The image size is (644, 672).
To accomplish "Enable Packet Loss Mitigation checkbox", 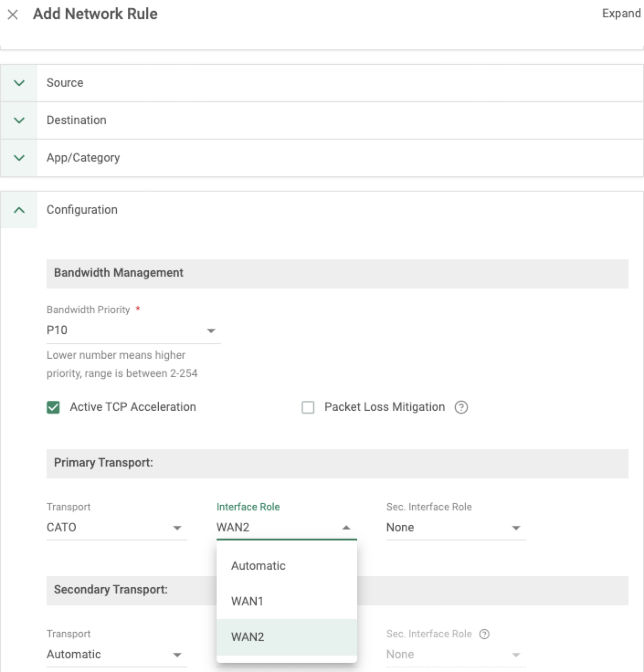I will click(x=308, y=407).
